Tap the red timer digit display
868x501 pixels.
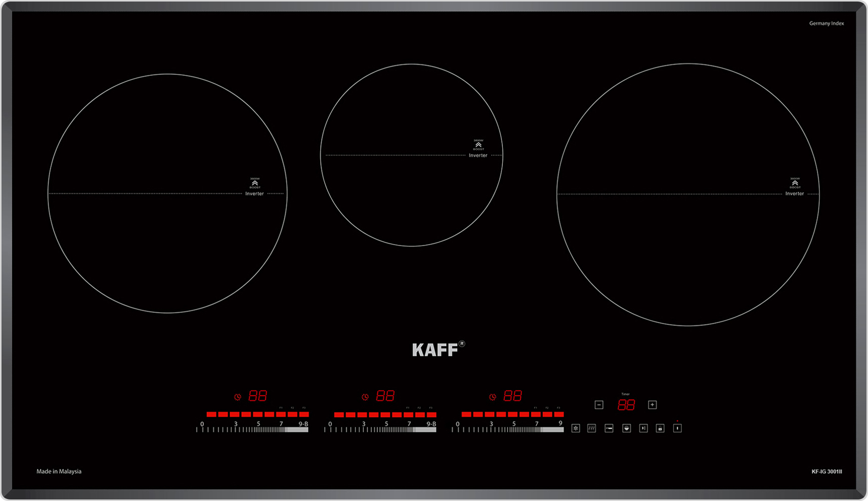click(626, 405)
